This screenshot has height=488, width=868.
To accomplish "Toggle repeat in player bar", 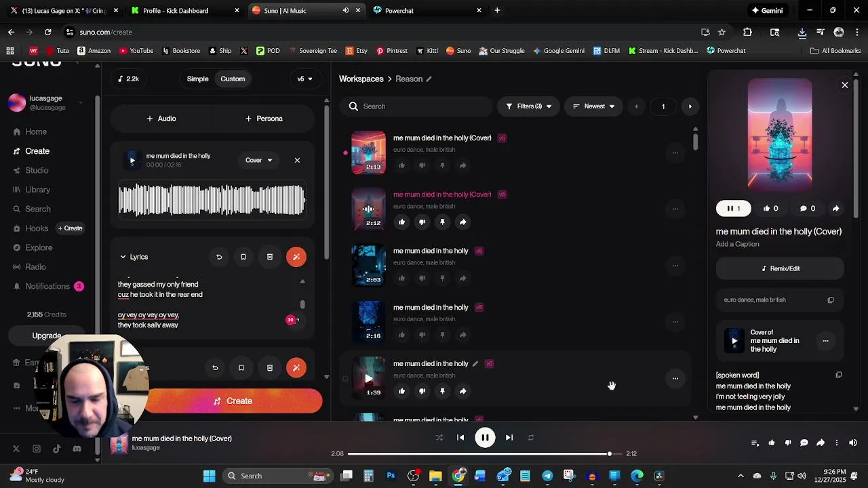I will pyautogui.click(x=531, y=438).
